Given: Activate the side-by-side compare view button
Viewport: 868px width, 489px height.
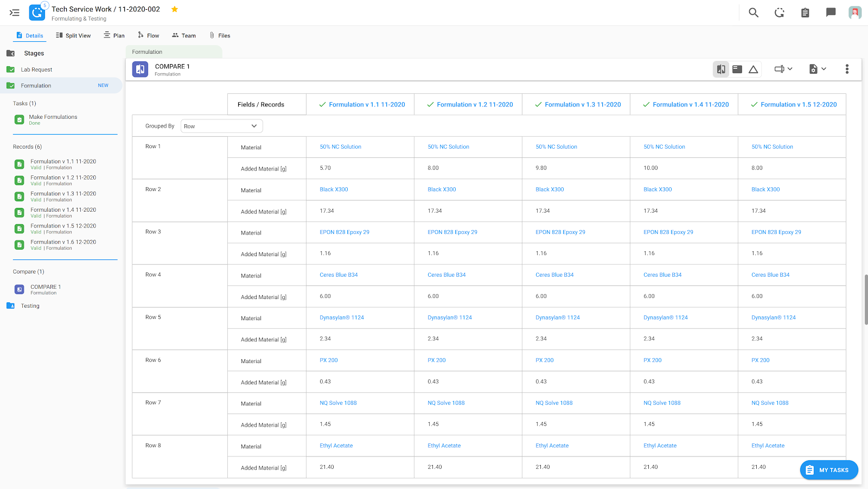Looking at the screenshot, I should [x=721, y=69].
